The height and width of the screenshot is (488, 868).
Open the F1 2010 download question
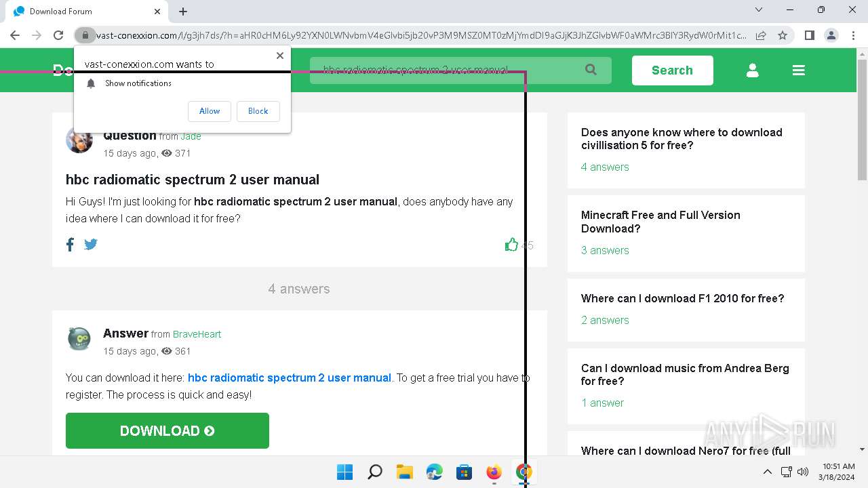coord(682,298)
